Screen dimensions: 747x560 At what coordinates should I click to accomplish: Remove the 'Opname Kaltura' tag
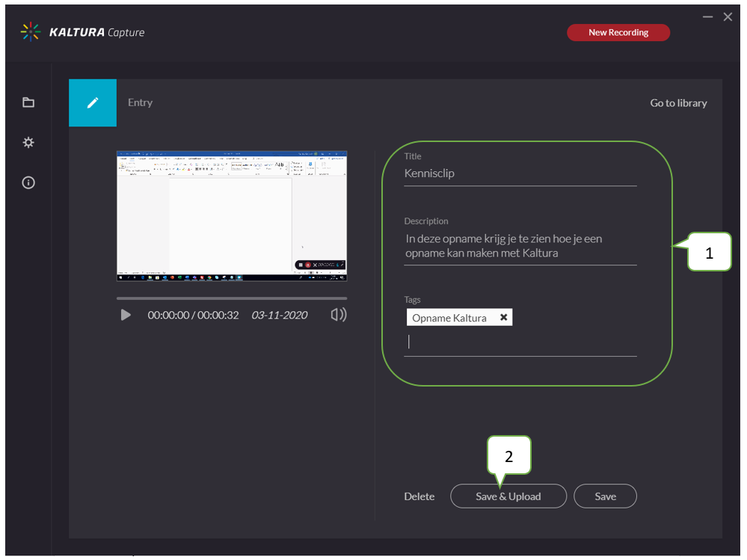[503, 317]
